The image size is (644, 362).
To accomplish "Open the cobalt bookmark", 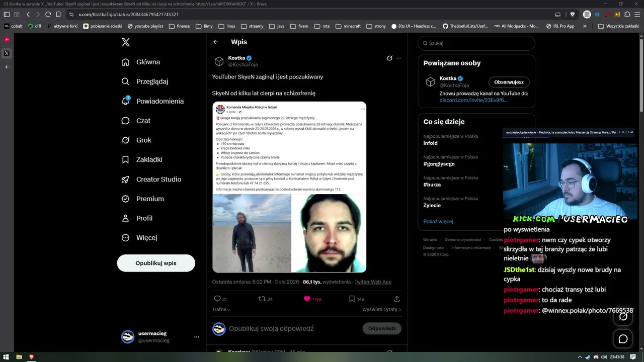I will pos(14,26).
